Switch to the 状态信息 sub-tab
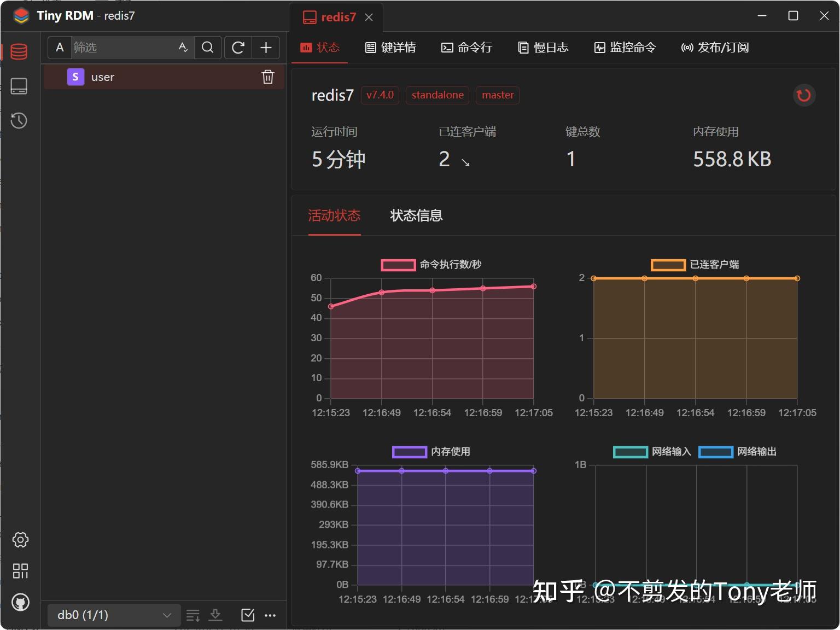The height and width of the screenshot is (630, 840). 416,215
